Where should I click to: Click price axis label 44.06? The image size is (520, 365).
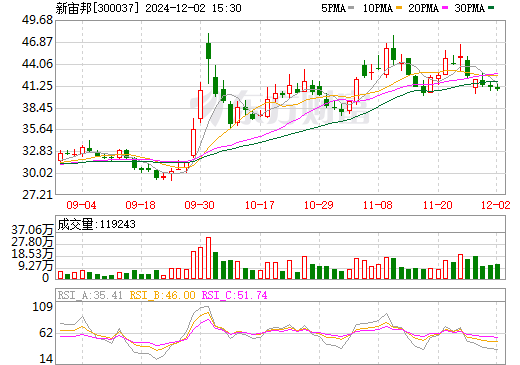coord(37,64)
